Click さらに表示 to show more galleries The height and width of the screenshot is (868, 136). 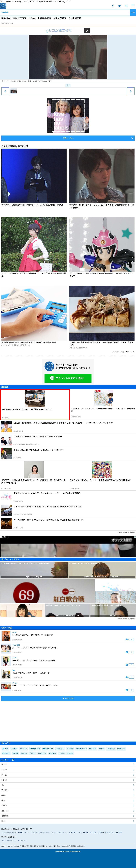coord(68,698)
